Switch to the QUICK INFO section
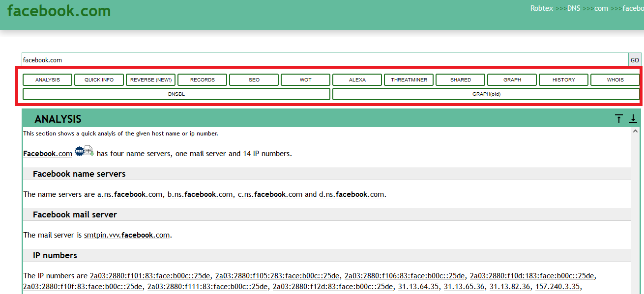644x294 pixels. point(99,80)
